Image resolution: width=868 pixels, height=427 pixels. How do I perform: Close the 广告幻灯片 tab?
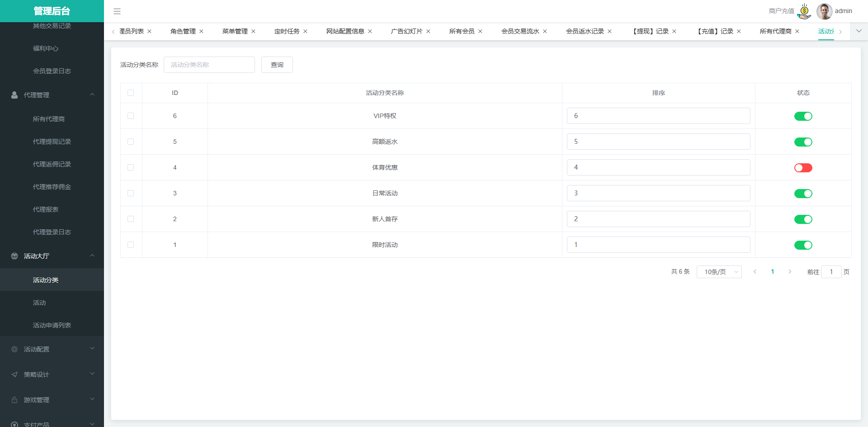pos(428,31)
